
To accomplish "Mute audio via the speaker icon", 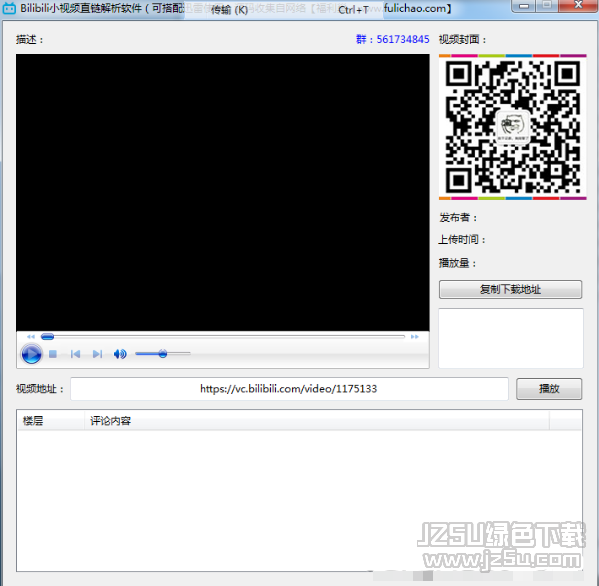I will click(x=120, y=354).
